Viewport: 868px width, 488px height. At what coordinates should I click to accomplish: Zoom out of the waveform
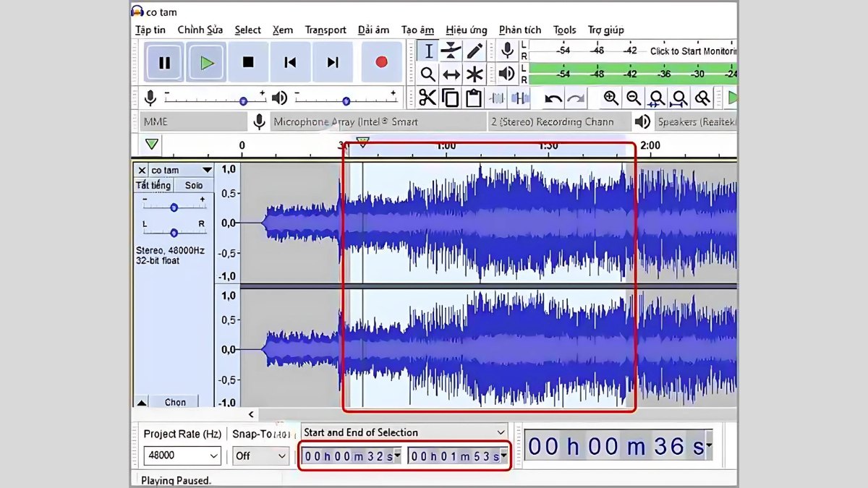634,98
